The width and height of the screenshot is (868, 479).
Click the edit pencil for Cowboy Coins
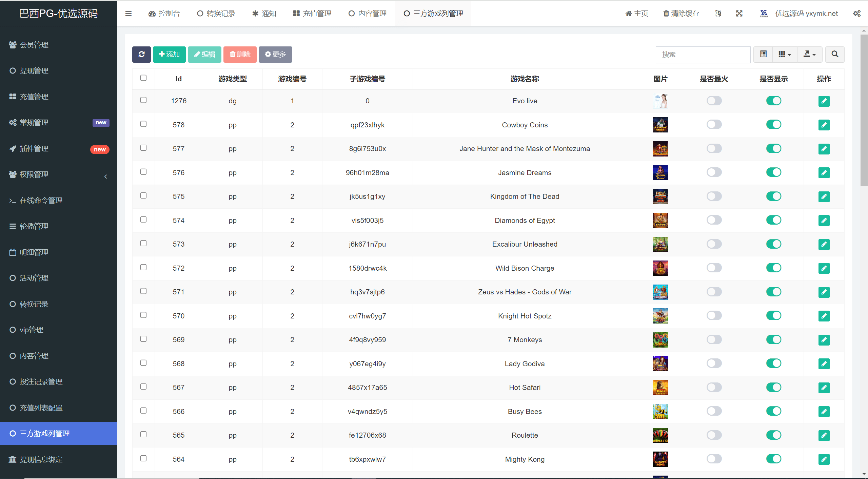tap(824, 125)
